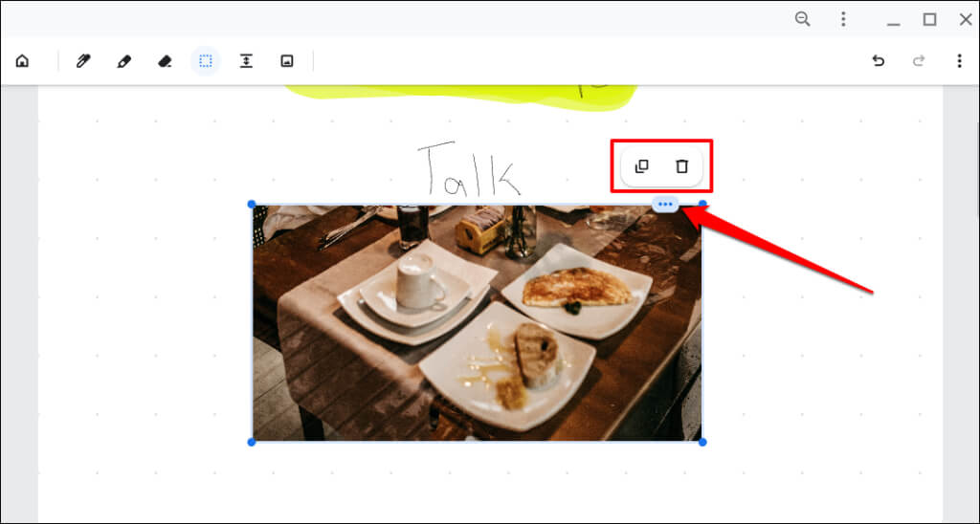Select the Highlighter tool
The width and height of the screenshot is (980, 524).
click(123, 61)
